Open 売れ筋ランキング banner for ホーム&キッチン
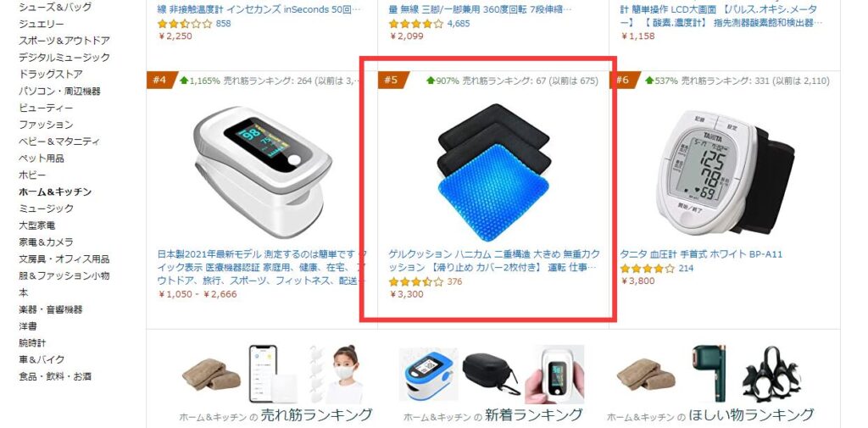This screenshot has height=428, width=868. pos(275,384)
